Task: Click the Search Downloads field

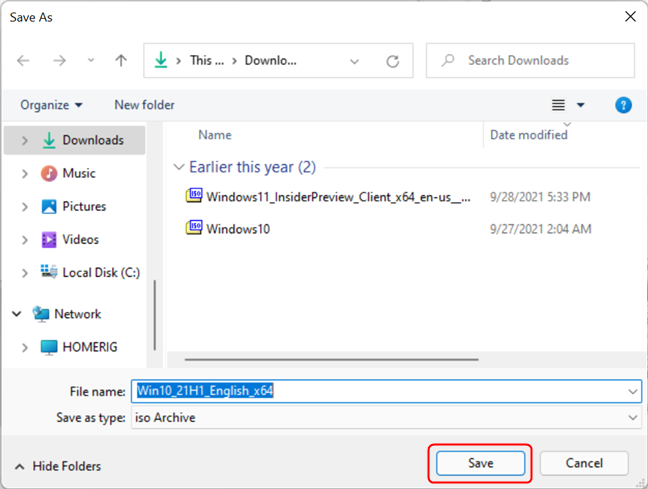Action: click(x=530, y=60)
